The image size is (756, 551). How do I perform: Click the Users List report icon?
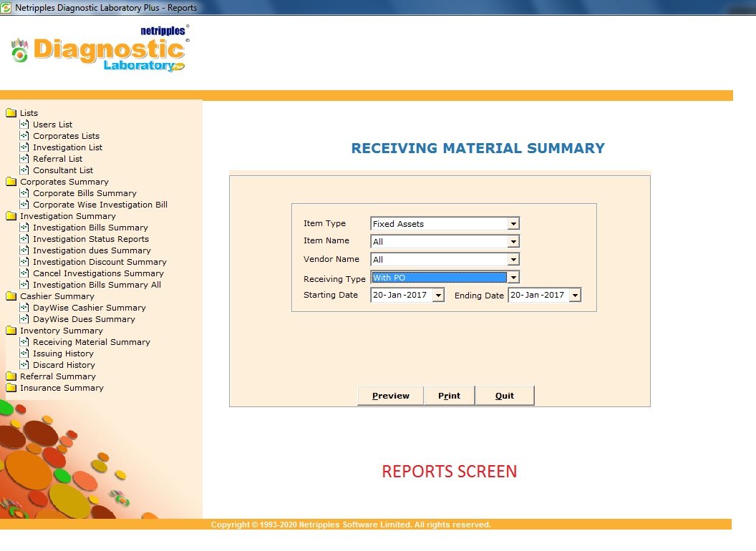tap(24, 125)
